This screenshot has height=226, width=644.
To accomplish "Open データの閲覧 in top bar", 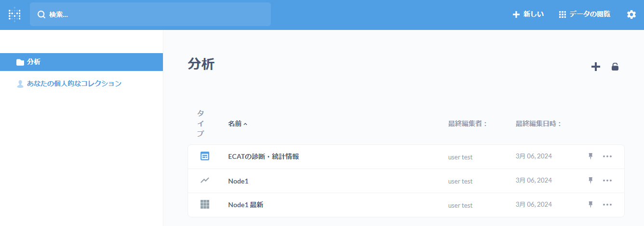I will tap(584, 14).
